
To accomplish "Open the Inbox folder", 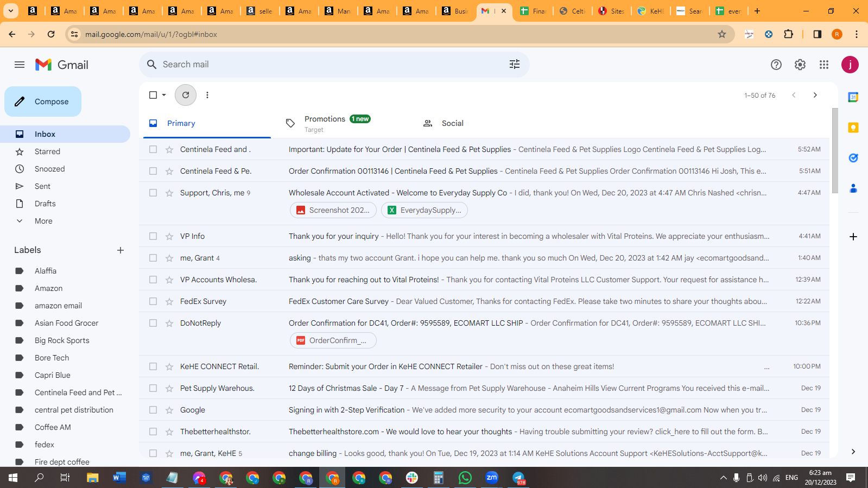I will (x=65, y=134).
